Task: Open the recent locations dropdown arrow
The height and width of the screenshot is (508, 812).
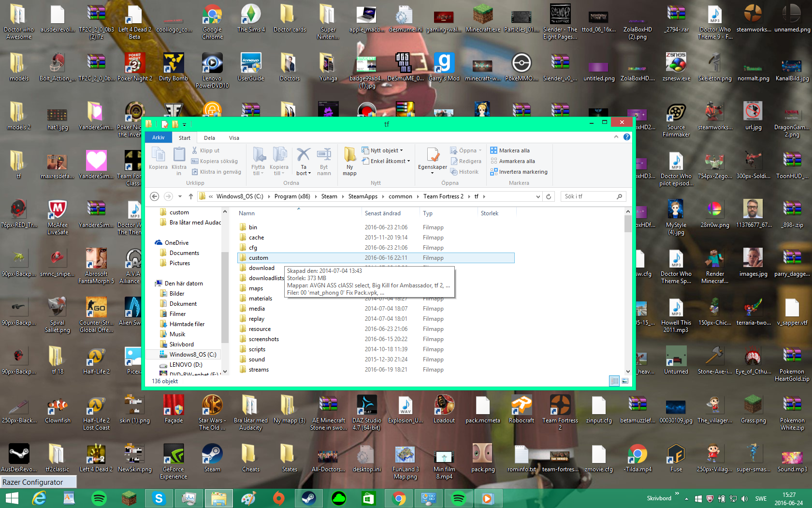Action: click(x=180, y=196)
